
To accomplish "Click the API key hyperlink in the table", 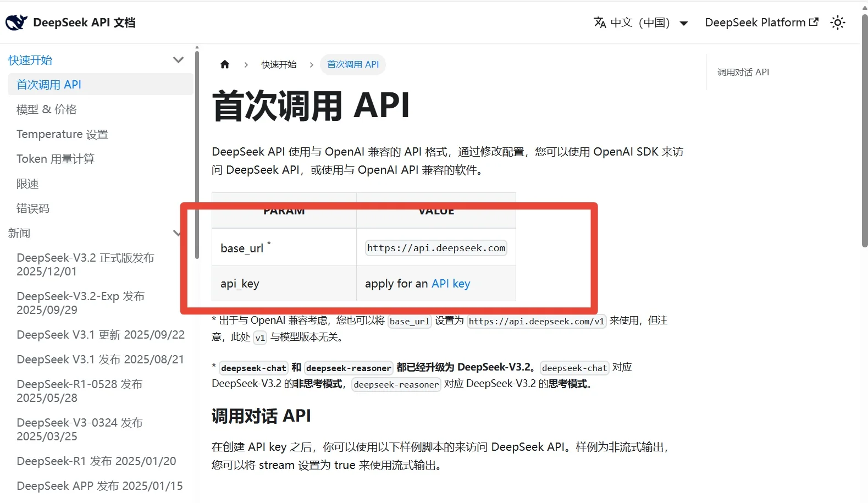I will (x=451, y=284).
